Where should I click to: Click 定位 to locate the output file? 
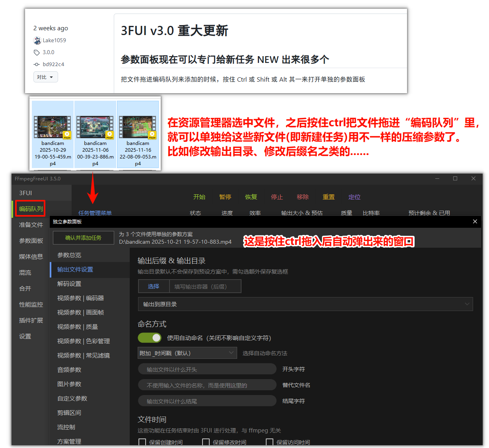click(354, 196)
